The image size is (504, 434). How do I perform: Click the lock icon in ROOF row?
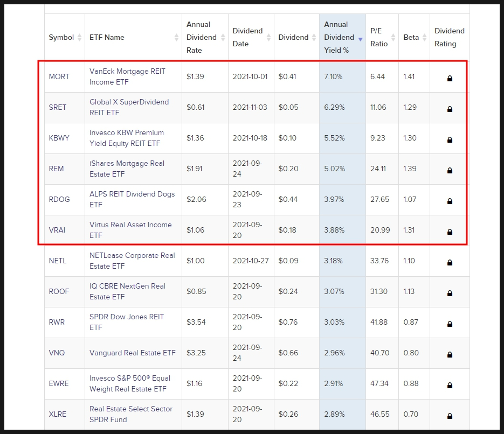450,293
